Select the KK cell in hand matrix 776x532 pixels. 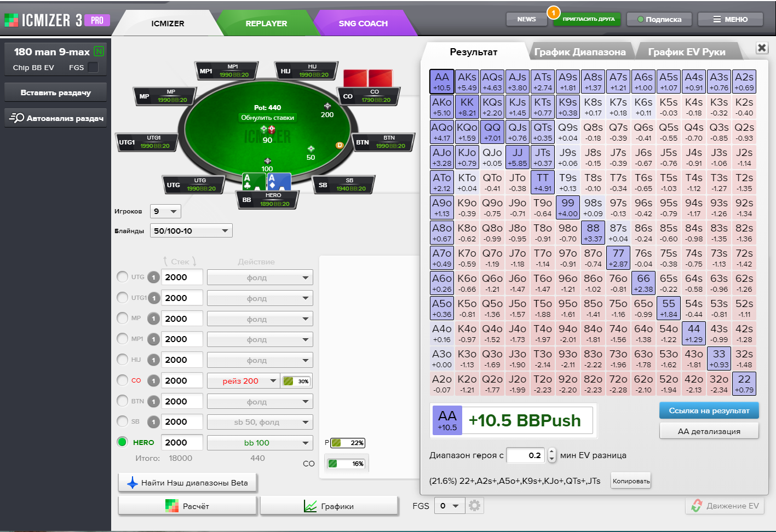click(x=467, y=107)
